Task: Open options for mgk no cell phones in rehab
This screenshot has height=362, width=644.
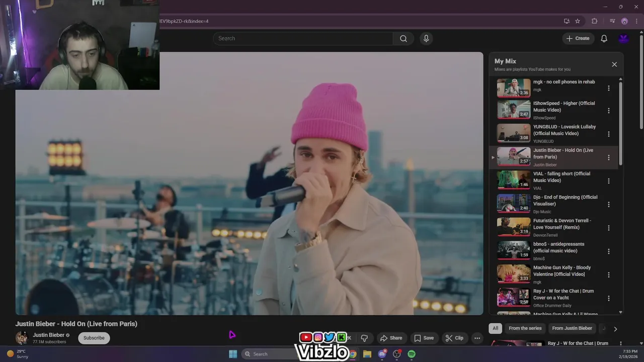Action: click(x=608, y=88)
